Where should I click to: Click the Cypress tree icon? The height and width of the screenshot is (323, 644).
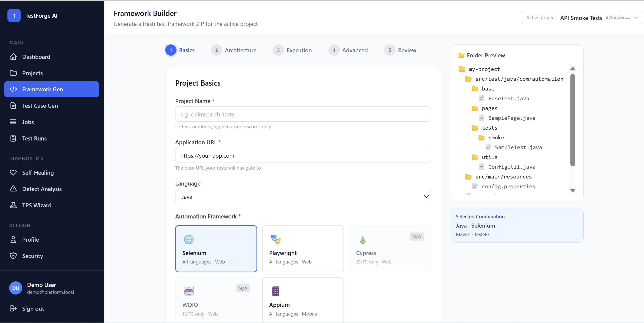[x=363, y=240]
